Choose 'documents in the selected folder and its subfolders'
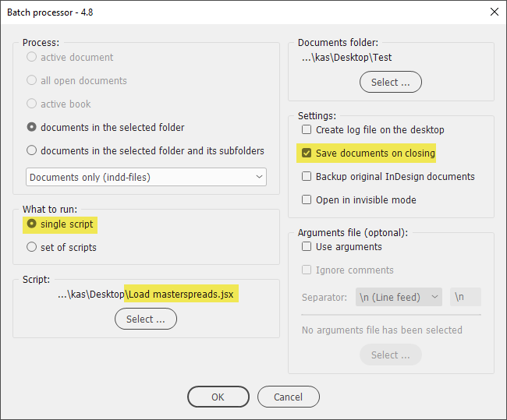 (x=31, y=150)
